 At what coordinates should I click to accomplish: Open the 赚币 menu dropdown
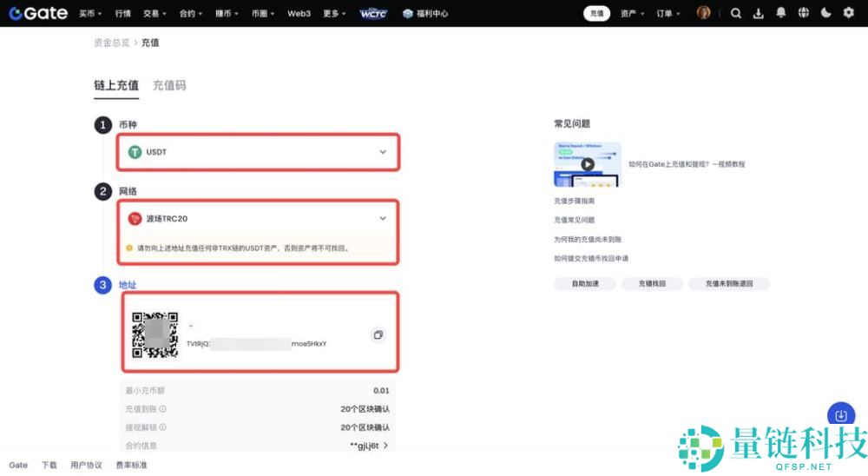pos(227,13)
